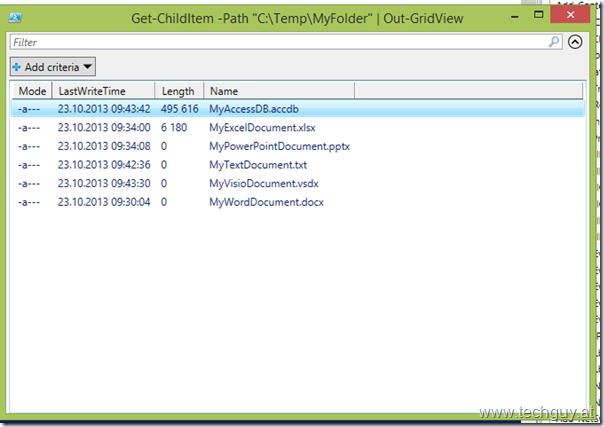Select the MyWordDocument.docx file name
The image size is (604, 427).
[267, 202]
